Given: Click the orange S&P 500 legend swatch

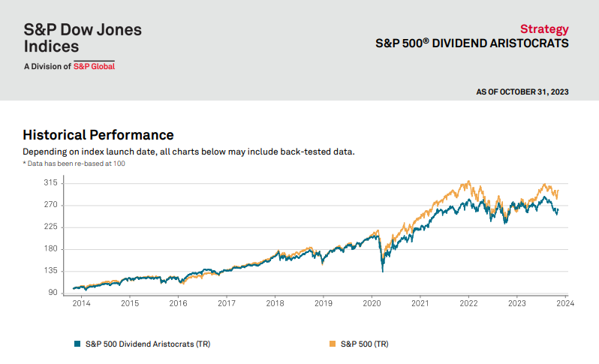Looking at the screenshot, I should coord(333,344).
